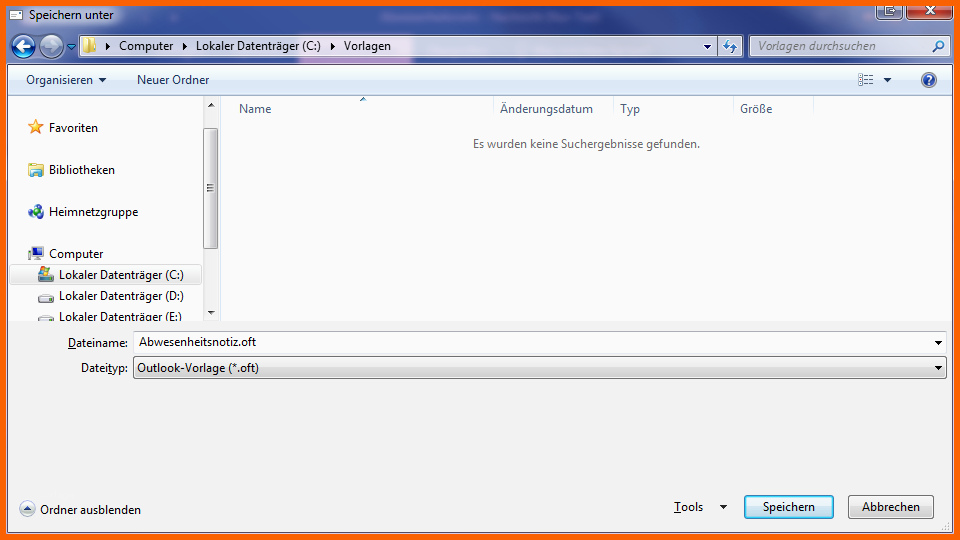Image resolution: width=960 pixels, height=540 pixels.
Task: Open the Dateiname history dropdown arrow
Action: click(x=938, y=343)
